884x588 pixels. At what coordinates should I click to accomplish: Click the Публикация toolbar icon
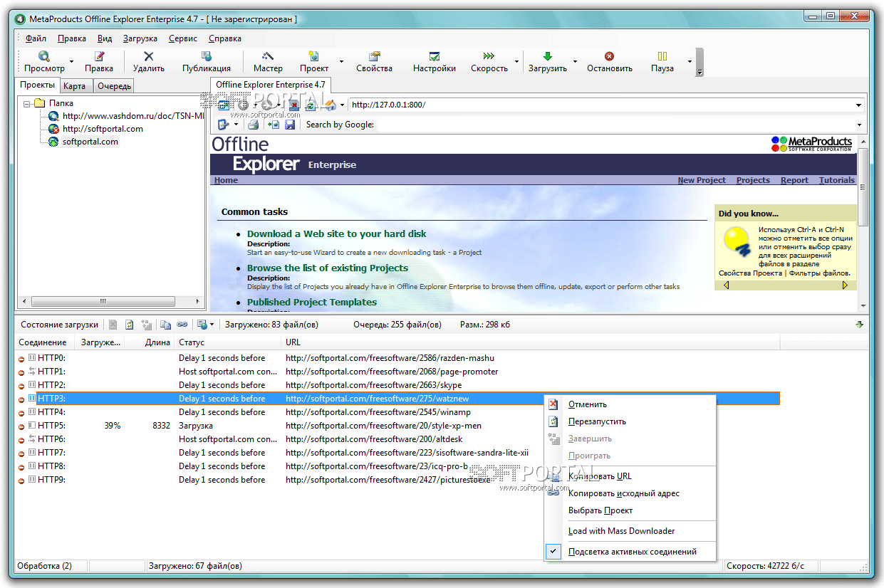point(206,57)
